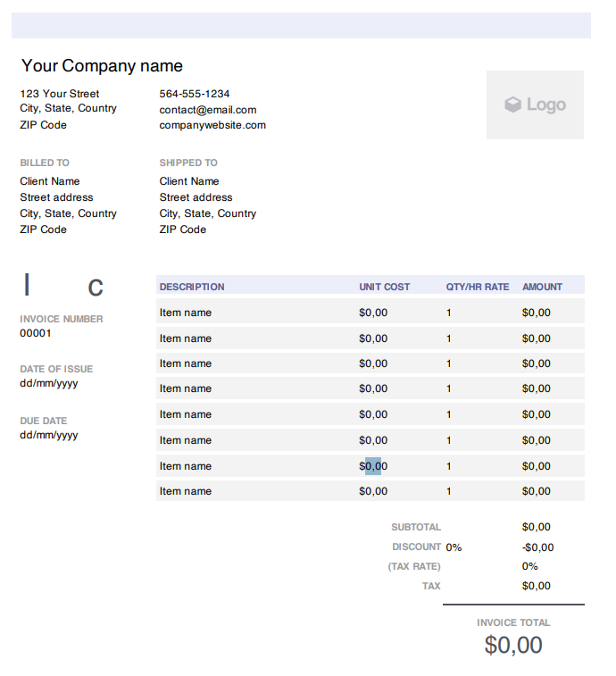
Task: Select "ZIP Code" in the Shipped To block
Action: (183, 230)
